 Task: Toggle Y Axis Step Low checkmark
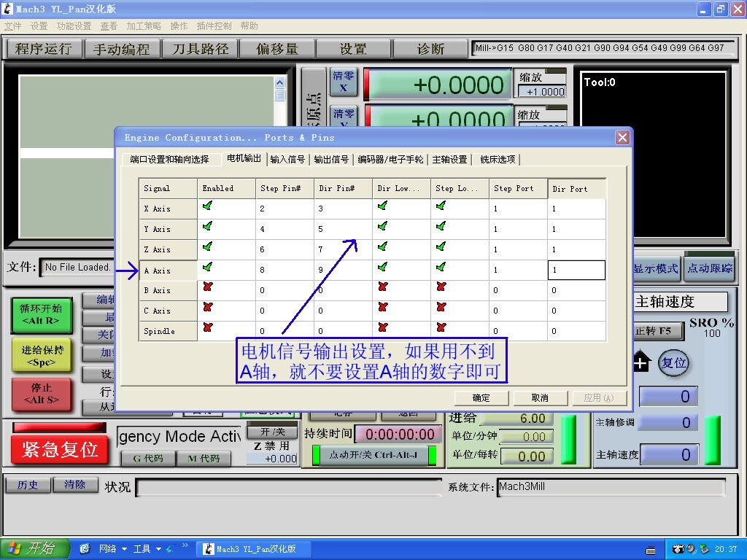pos(441,226)
